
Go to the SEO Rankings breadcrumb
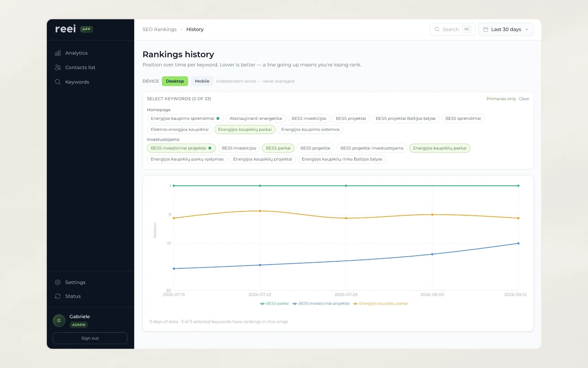pyautogui.click(x=160, y=29)
